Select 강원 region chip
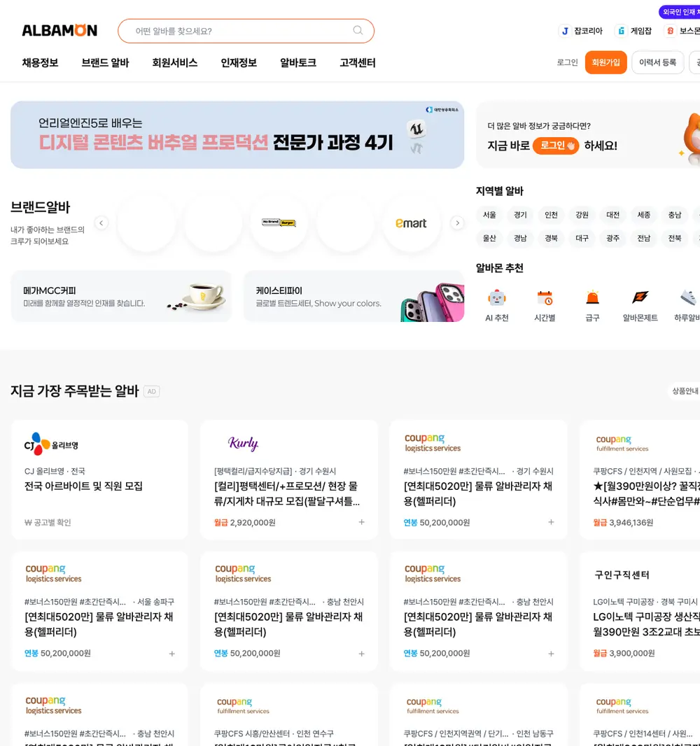The width and height of the screenshot is (700, 746). tap(582, 215)
